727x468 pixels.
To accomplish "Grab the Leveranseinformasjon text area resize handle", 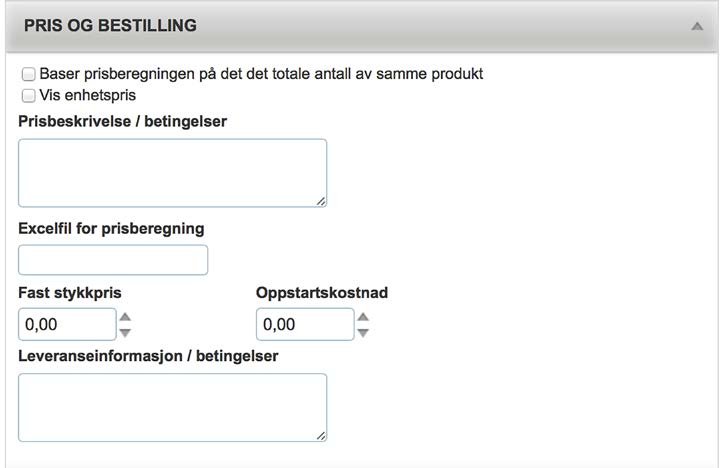I will [320, 436].
